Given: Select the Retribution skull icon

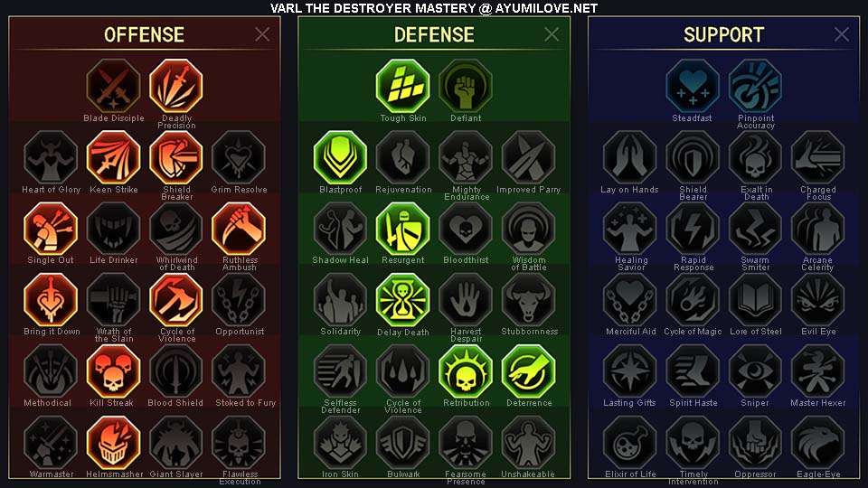Looking at the screenshot, I should (x=466, y=371).
